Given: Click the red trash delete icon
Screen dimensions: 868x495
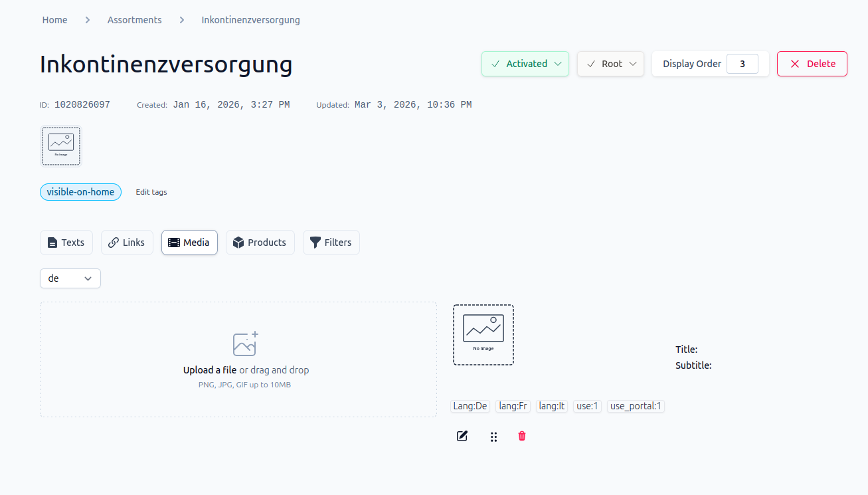Looking at the screenshot, I should tap(522, 436).
